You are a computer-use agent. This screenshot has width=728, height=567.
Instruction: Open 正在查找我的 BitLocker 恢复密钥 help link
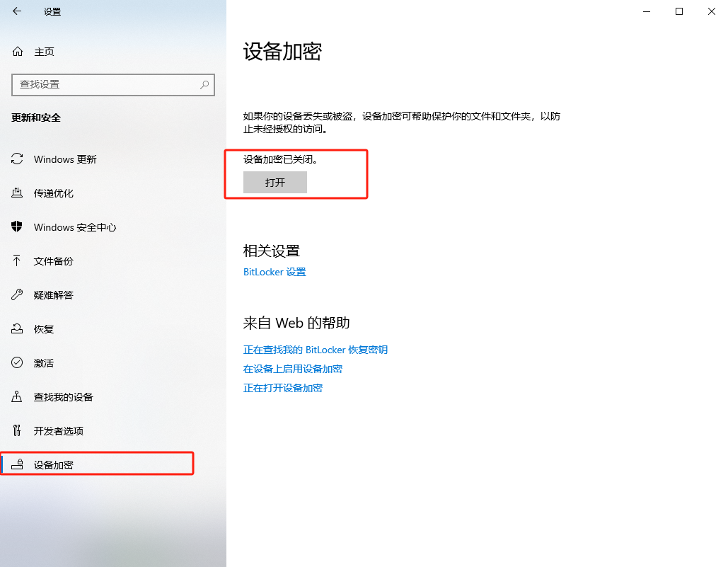(x=316, y=350)
